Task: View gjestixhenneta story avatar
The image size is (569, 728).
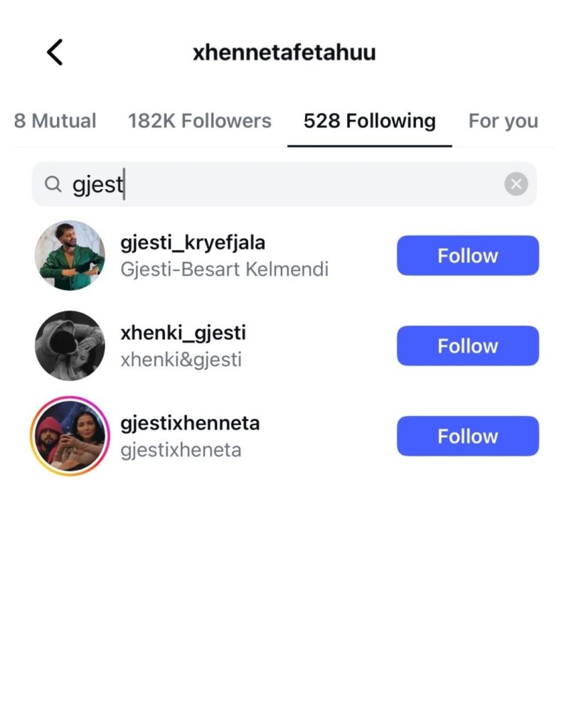Action: coord(70,436)
